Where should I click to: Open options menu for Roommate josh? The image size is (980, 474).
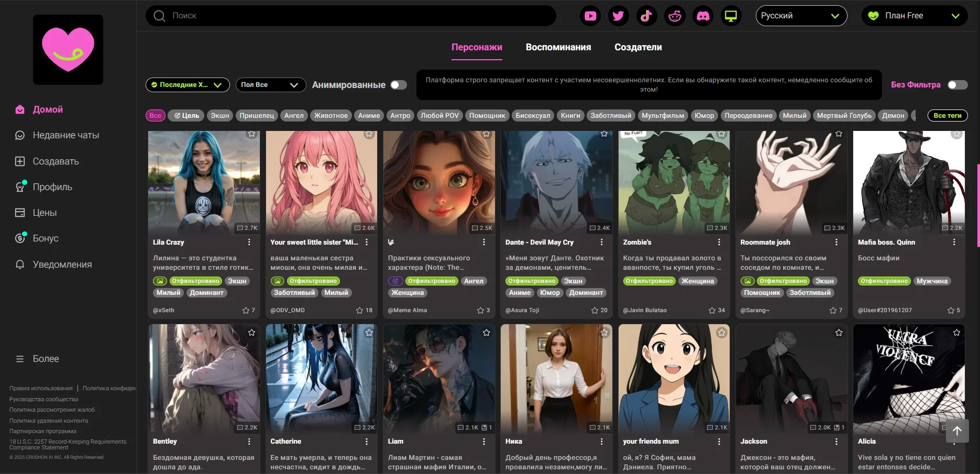836,242
